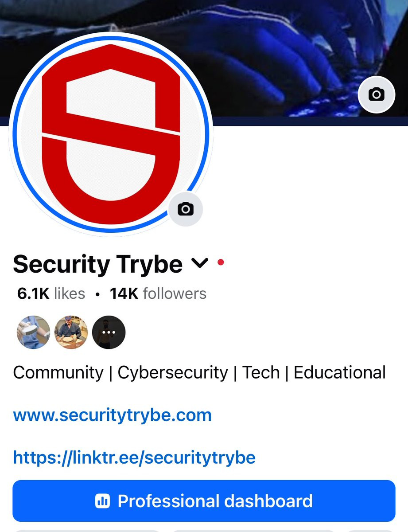The width and height of the screenshot is (408, 532).
Task: Open the Security Trybe profile switcher name
Action: point(98,264)
